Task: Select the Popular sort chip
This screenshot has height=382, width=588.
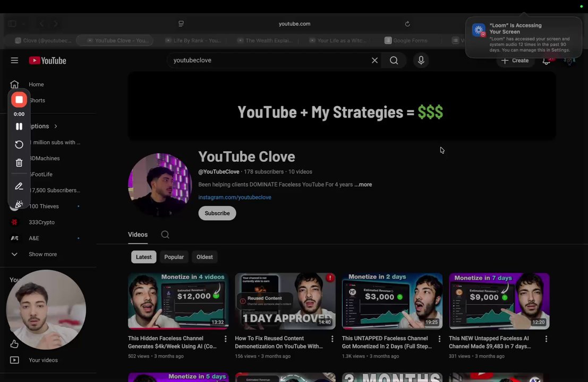Action: coord(174,257)
